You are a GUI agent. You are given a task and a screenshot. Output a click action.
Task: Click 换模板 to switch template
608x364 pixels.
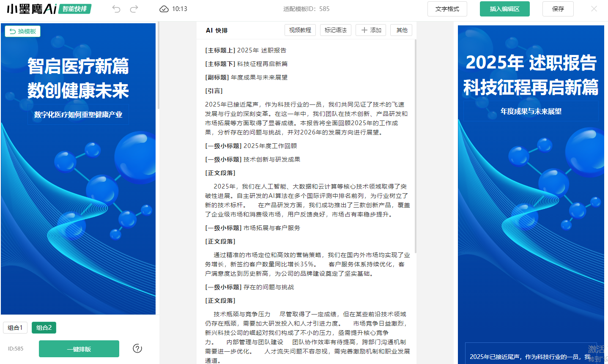23,31
